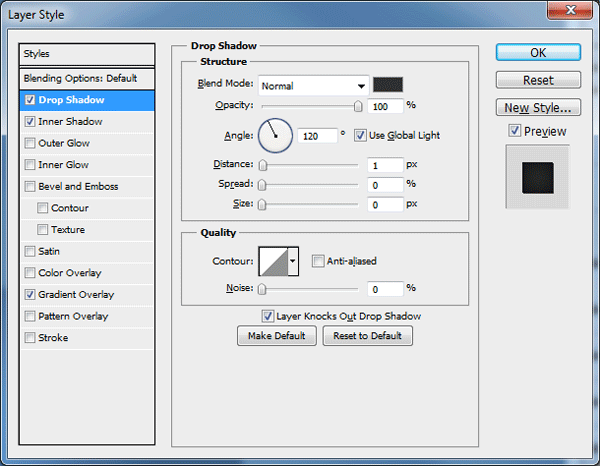Enable Anti-aliased contour checkbox

coord(318,261)
